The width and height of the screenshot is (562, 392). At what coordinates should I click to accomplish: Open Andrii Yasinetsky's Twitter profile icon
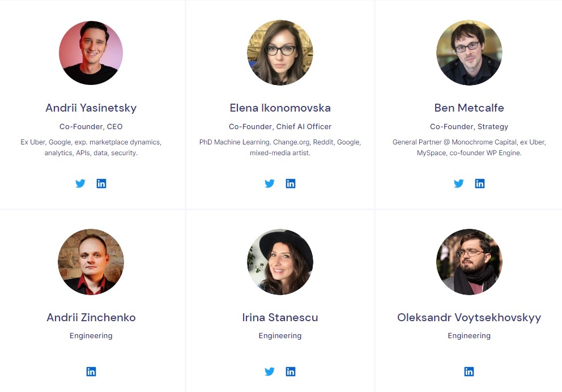pyautogui.click(x=80, y=184)
